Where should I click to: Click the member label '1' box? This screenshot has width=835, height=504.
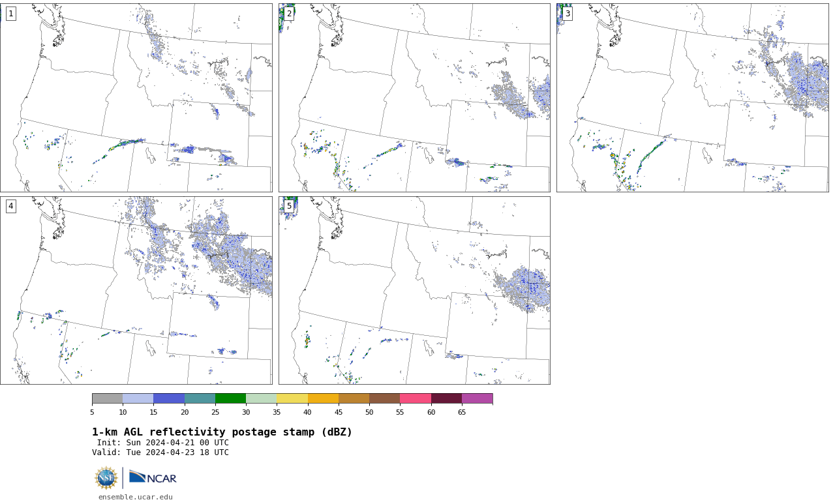click(x=10, y=14)
